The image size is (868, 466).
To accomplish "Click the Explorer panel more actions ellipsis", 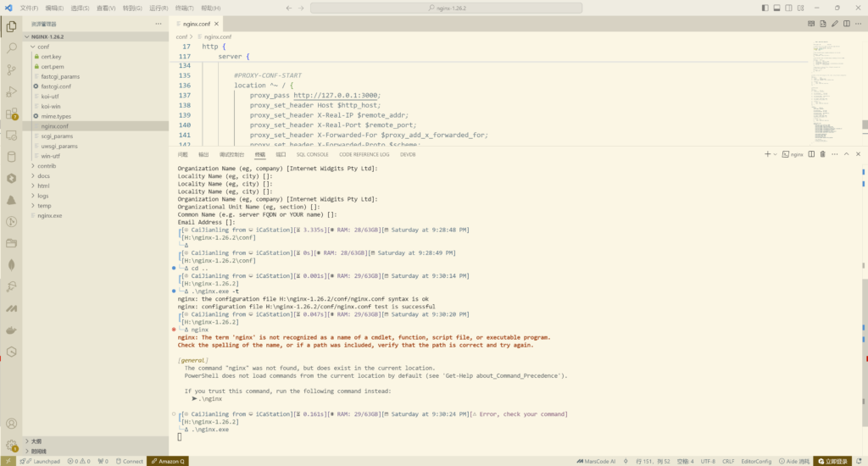I will coord(159,24).
